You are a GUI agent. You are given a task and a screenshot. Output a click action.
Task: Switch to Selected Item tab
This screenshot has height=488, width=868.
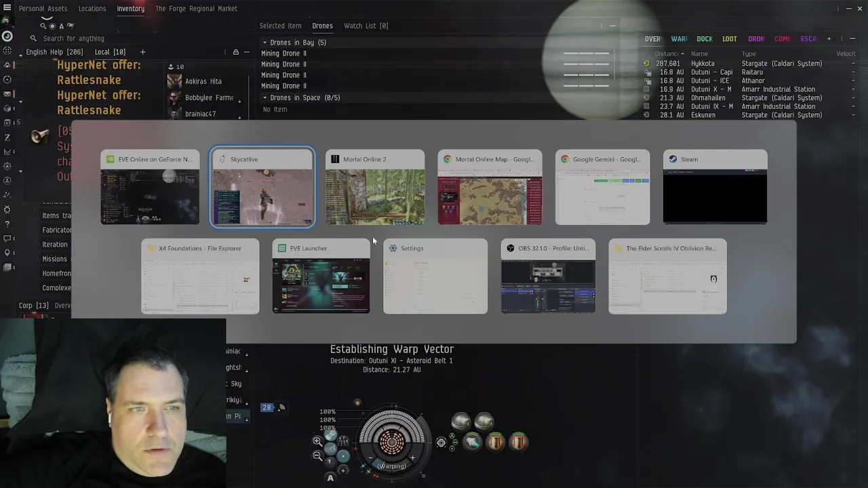tap(280, 26)
